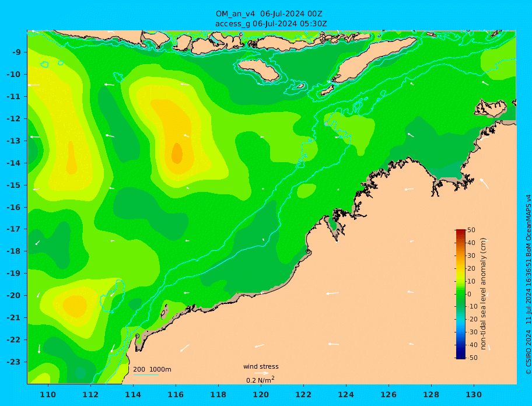Click the latitude label -16
Image resolution: width=532 pixels, height=406 pixels.
point(13,207)
